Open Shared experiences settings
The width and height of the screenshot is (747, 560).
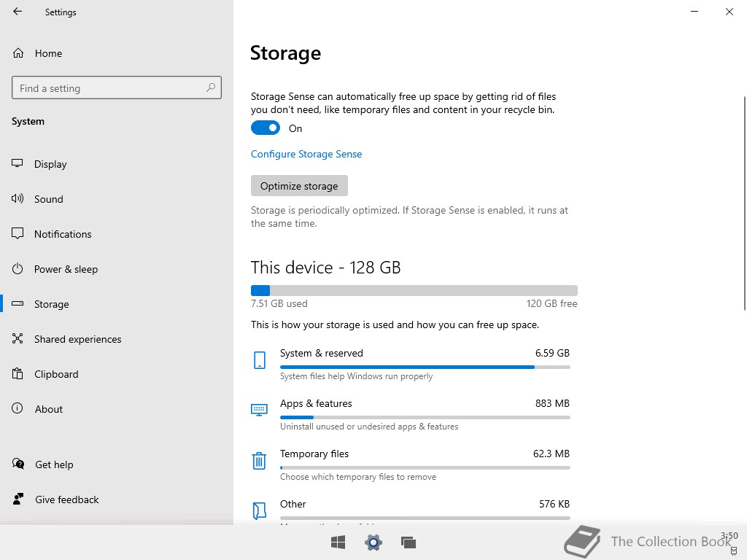[x=117, y=339]
